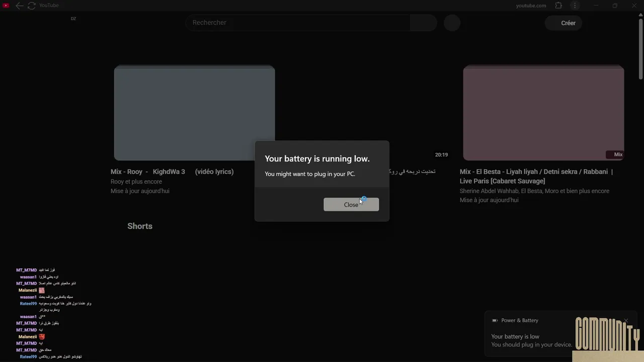Image resolution: width=644 pixels, height=362 pixels.
Task: Click the search button next to Rechercher
Action: (423, 23)
